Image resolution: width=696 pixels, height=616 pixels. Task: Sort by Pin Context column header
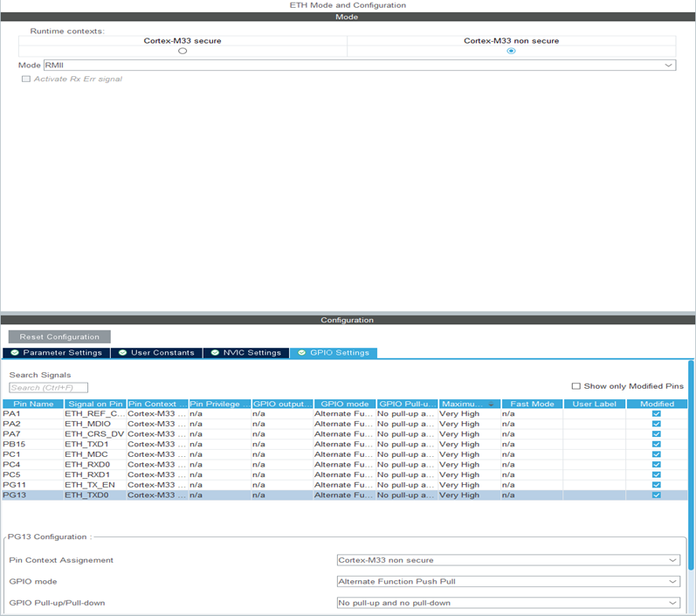[157, 404]
